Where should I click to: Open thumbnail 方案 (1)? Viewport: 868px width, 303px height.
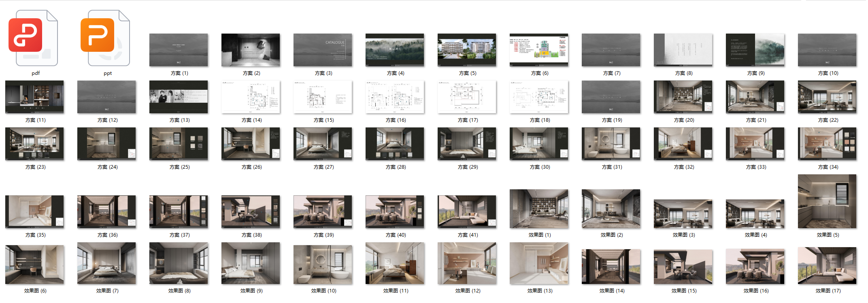pos(179,50)
